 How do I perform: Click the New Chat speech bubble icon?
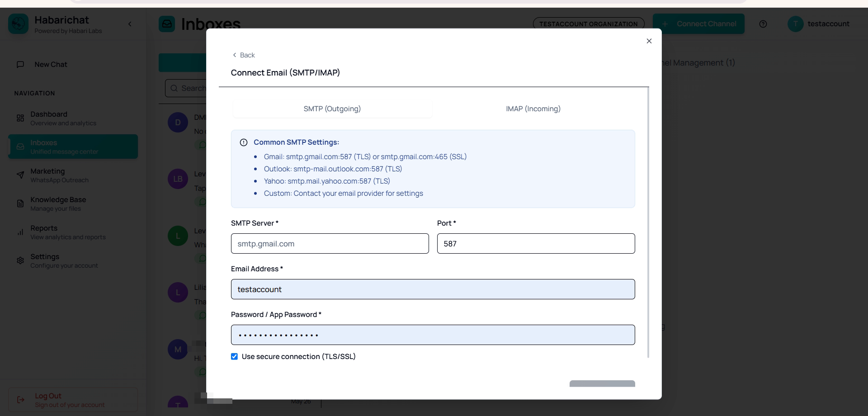[20, 65]
